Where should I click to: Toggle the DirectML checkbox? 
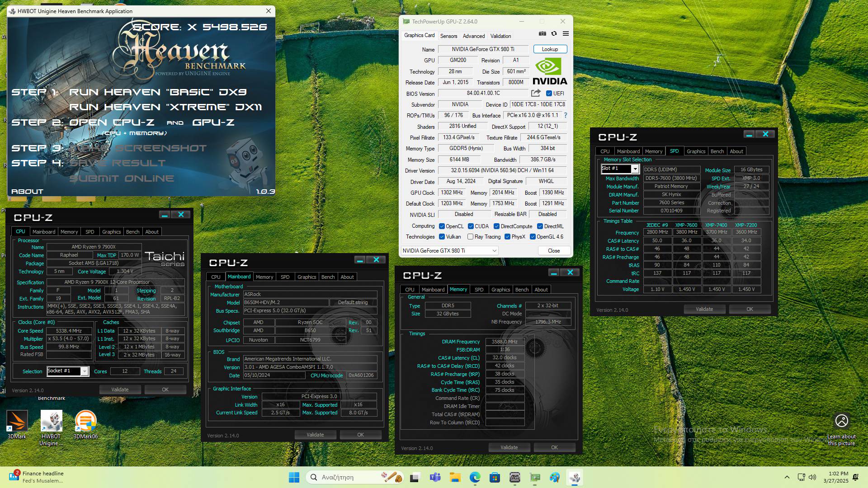click(x=540, y=226)
